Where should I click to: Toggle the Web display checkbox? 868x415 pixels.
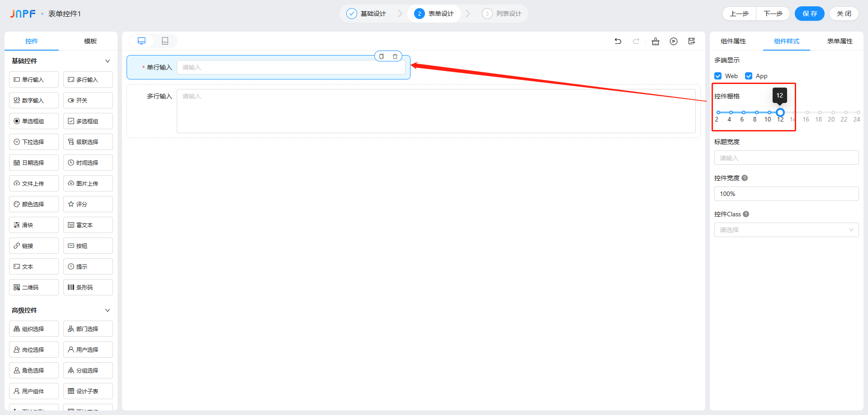pos(718,76)
